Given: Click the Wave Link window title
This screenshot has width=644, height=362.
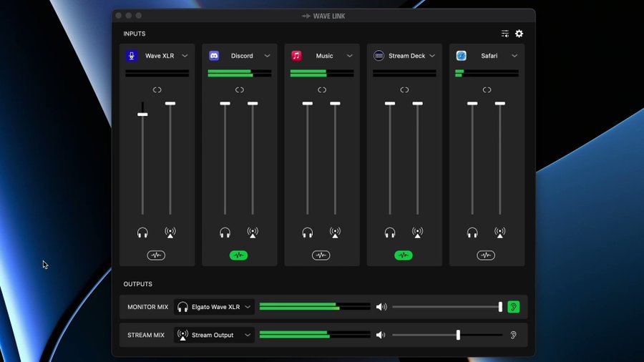Looking at the screenshot, I should pyautogui.click(x=323, y=16).
